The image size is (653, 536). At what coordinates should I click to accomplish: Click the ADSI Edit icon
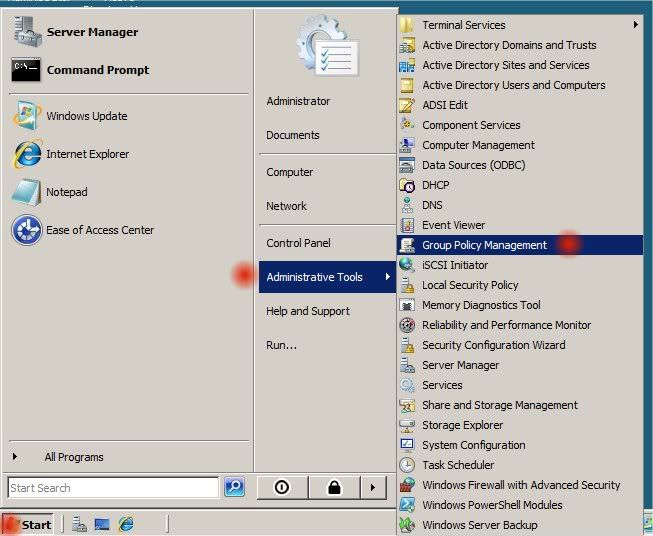click(x=406, y=105)
